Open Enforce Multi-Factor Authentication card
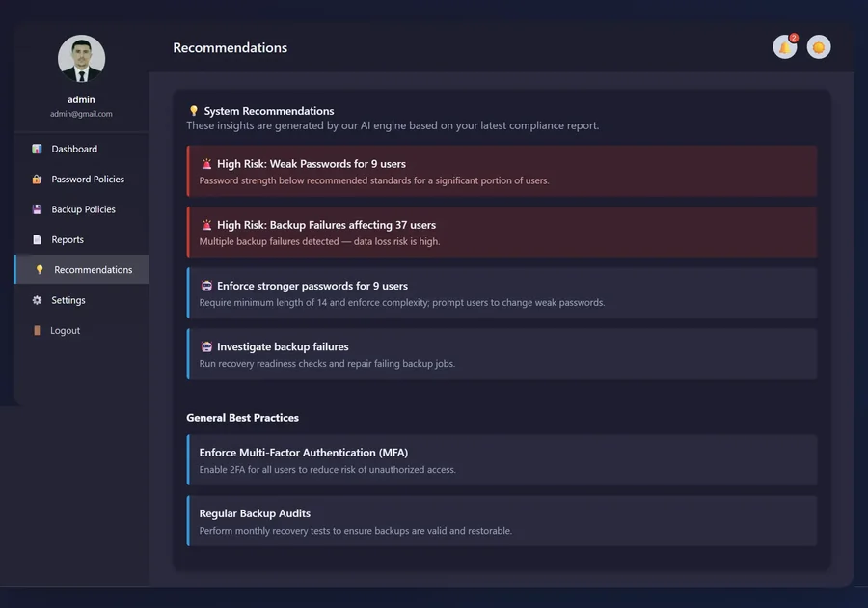The height and width of the screenshot is (608, 868). click(502, 459)
